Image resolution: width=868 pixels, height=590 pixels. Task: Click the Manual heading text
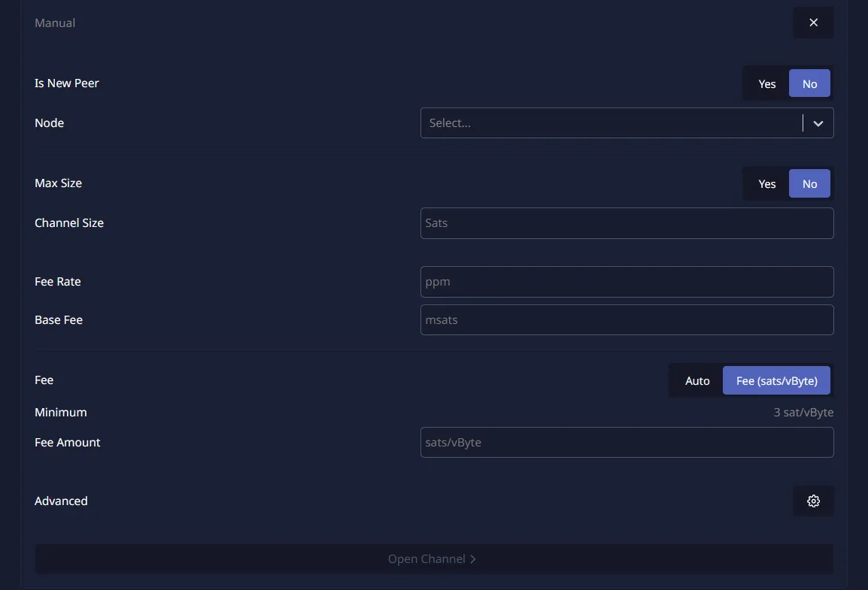[55, 23]
